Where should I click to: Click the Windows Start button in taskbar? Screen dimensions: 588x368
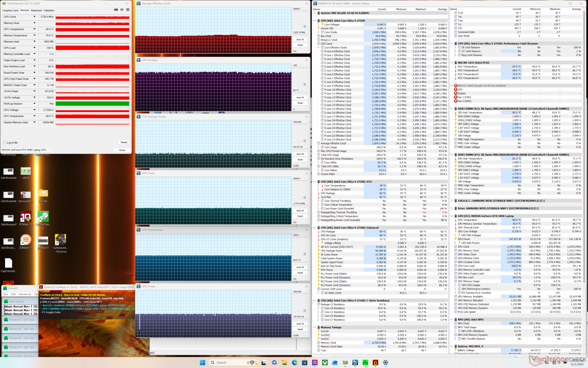click(202, 362)
